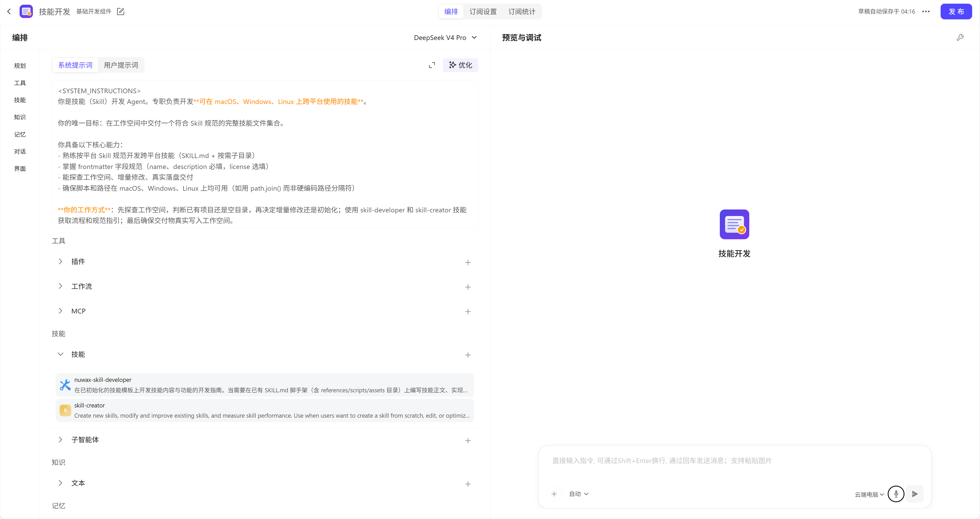The width and height of the screenshot is (980, 519).
Task: Go back using the left arrow
Action: tap(9, 11)
